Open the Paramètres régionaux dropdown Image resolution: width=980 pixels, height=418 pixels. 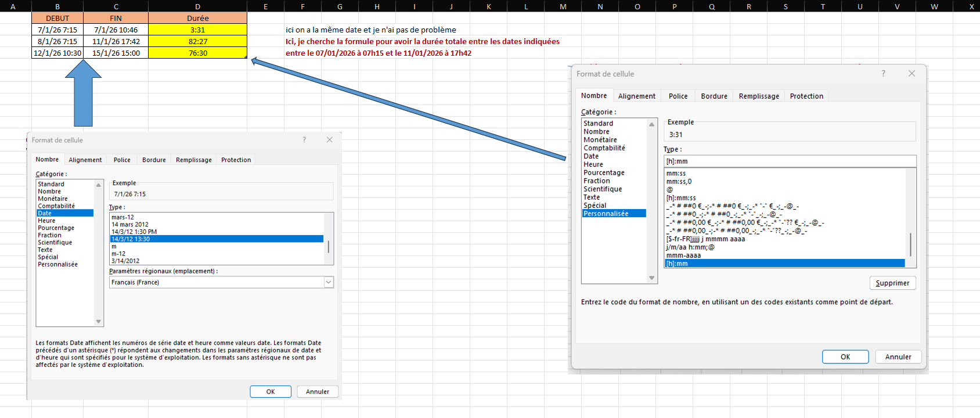(x=328, y=282)
